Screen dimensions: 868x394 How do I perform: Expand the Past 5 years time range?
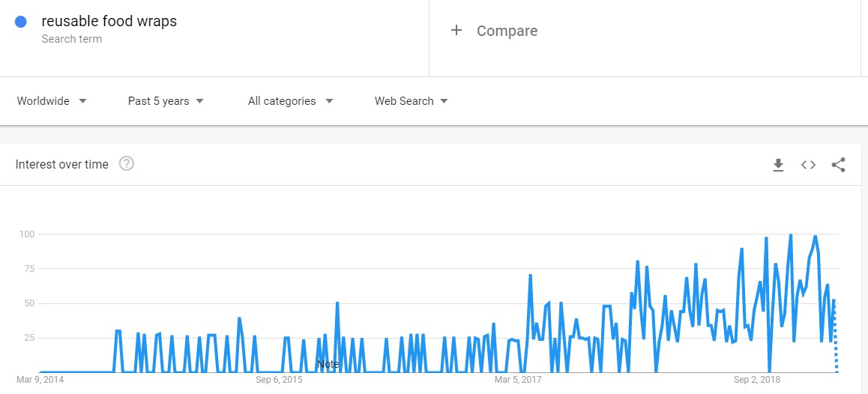[x=166, y=101]
